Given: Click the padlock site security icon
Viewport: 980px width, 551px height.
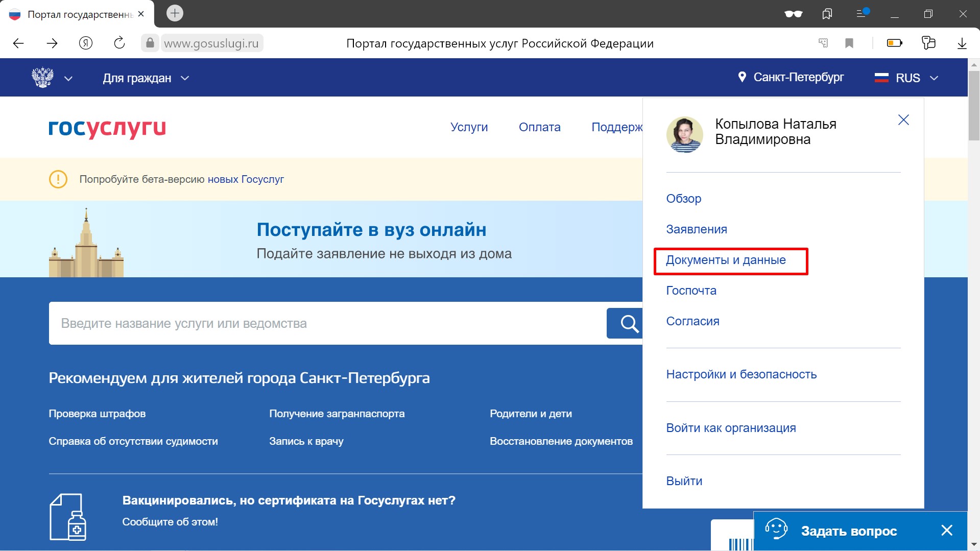Looking at the screenshot, I should [150, 43].
